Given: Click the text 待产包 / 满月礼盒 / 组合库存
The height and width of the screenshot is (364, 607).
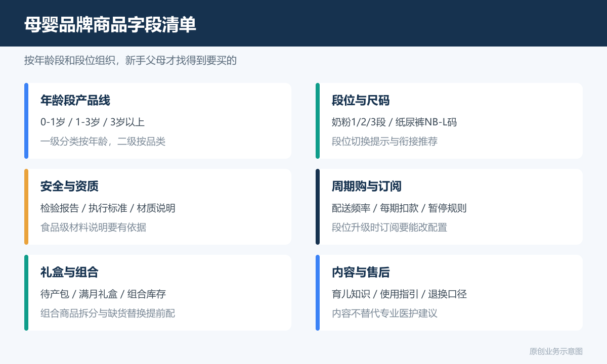Looking at the screenshot, I should coord(103,294).
